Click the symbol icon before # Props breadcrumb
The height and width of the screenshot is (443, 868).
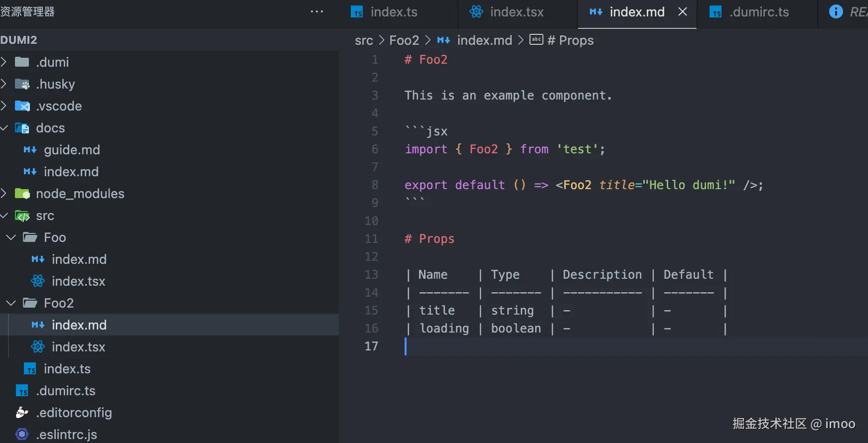(x=536, y=39)
